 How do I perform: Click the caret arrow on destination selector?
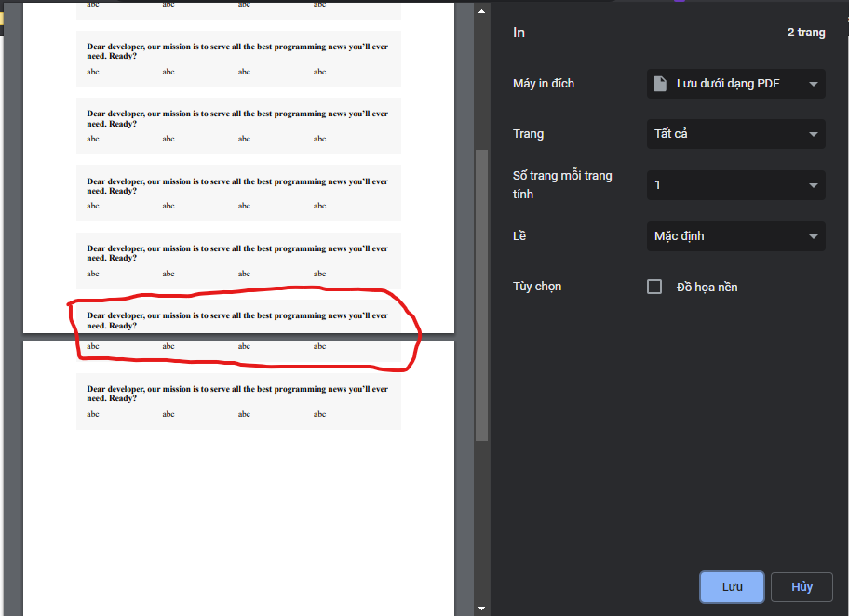click(813, 83)
